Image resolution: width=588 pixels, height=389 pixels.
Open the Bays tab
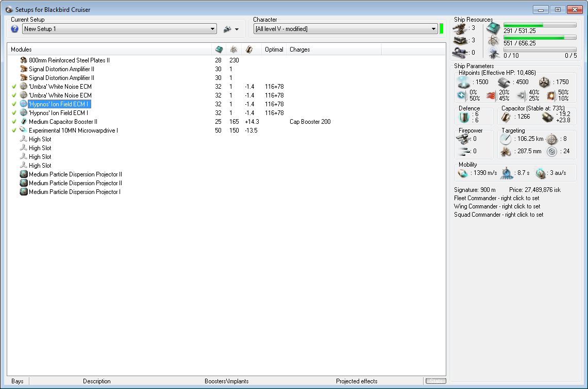pyautogui.click(x=18, y=381)
